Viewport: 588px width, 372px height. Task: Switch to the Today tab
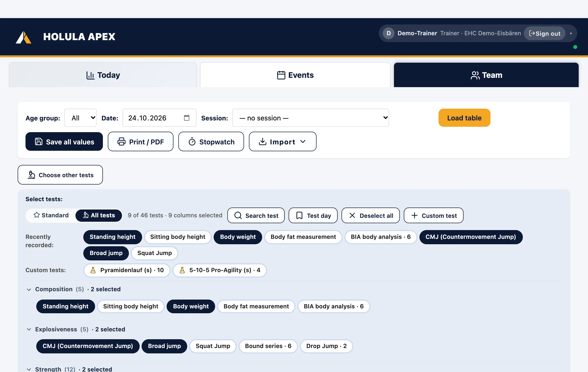coord(103,75)
